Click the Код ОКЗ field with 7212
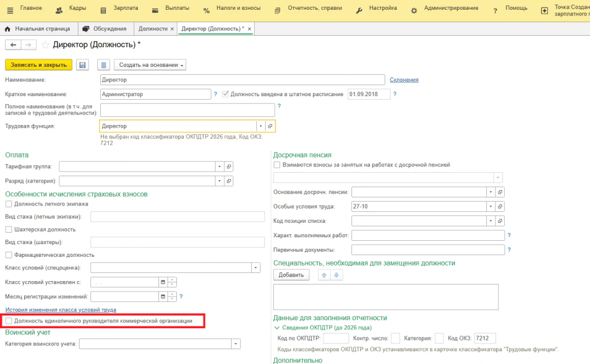 [x=485, y=339]
